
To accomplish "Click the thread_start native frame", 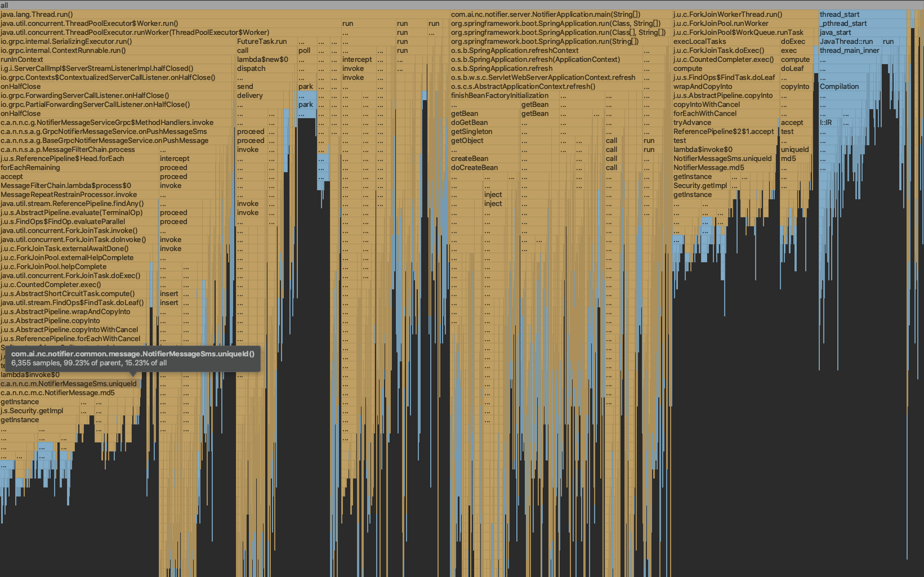I will click(x=863, y=14).
